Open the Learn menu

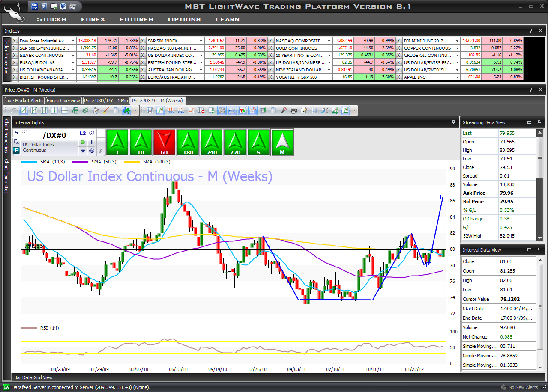pyautogui.click(x=228, y=19)
